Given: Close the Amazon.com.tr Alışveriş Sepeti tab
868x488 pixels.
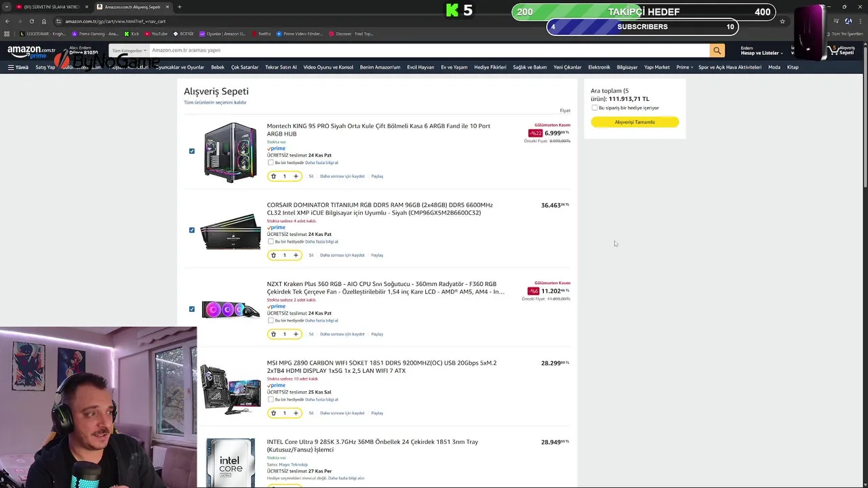Looking at the screenshot, I should [x=167, y=7].
